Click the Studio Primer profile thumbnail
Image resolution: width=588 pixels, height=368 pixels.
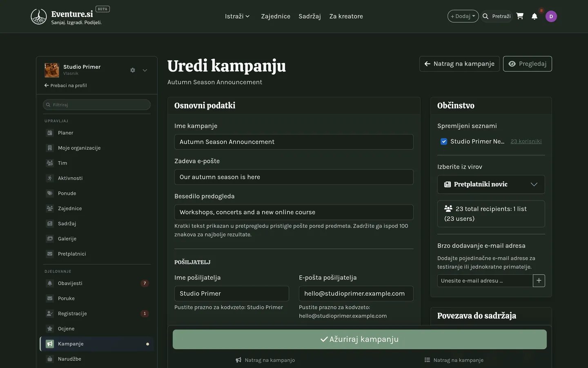coord(52,70)
